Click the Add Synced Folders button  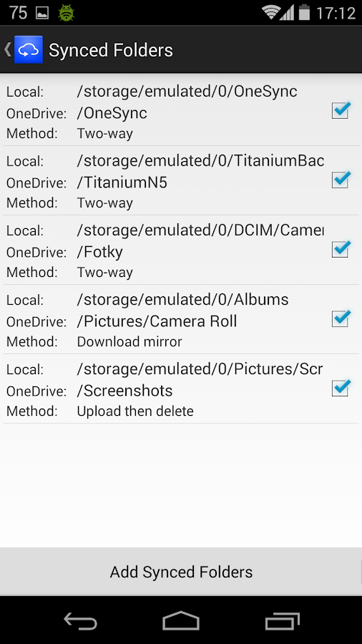pyautogui.click(x=181, y=571)
